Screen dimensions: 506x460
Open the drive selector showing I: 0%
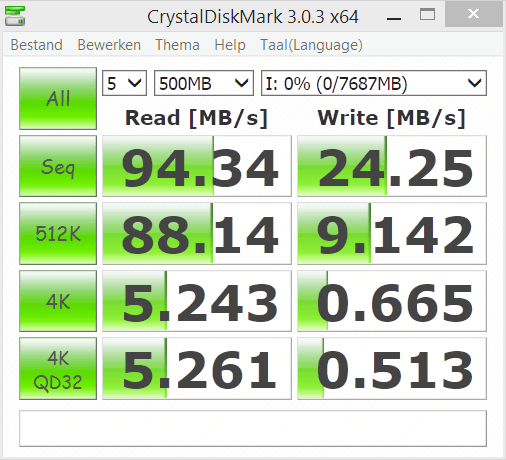(374, 83)
